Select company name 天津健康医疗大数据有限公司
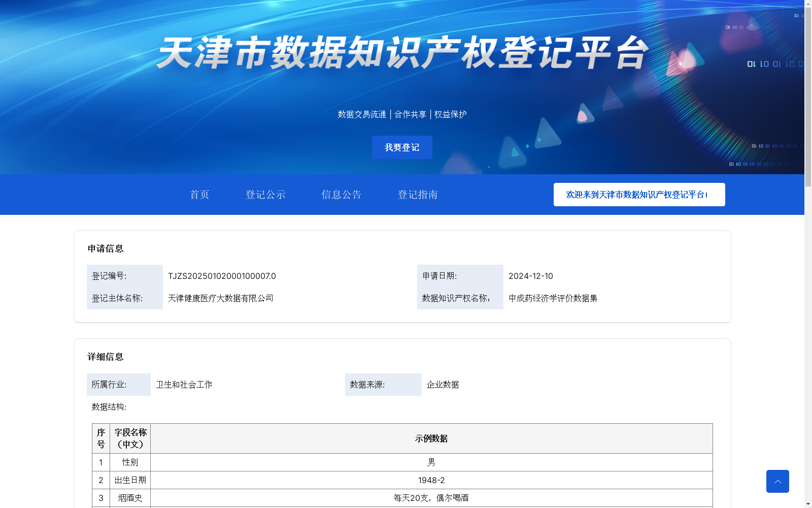The height and width of the screenshot is (508, 812). coord(221,298)
